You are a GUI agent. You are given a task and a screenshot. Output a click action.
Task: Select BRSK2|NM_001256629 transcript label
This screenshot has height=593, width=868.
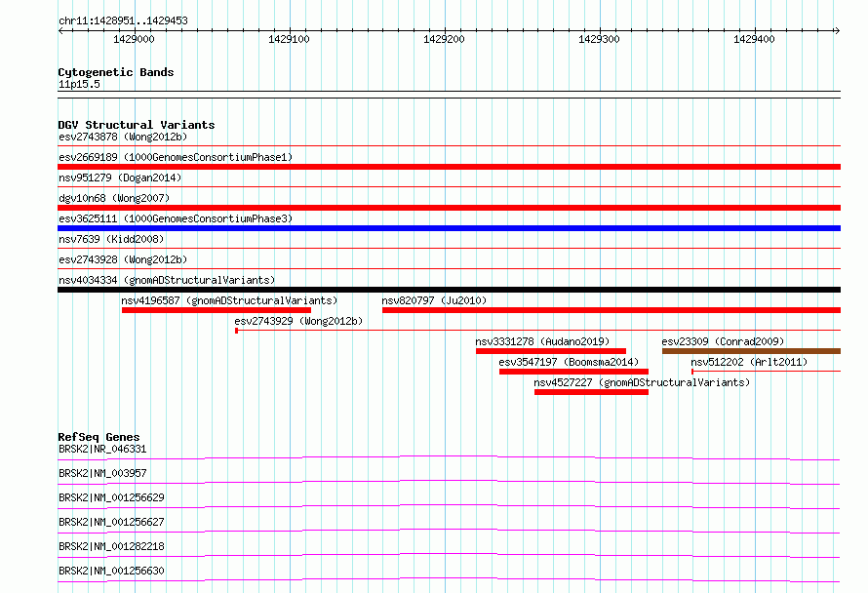[111, 497]
